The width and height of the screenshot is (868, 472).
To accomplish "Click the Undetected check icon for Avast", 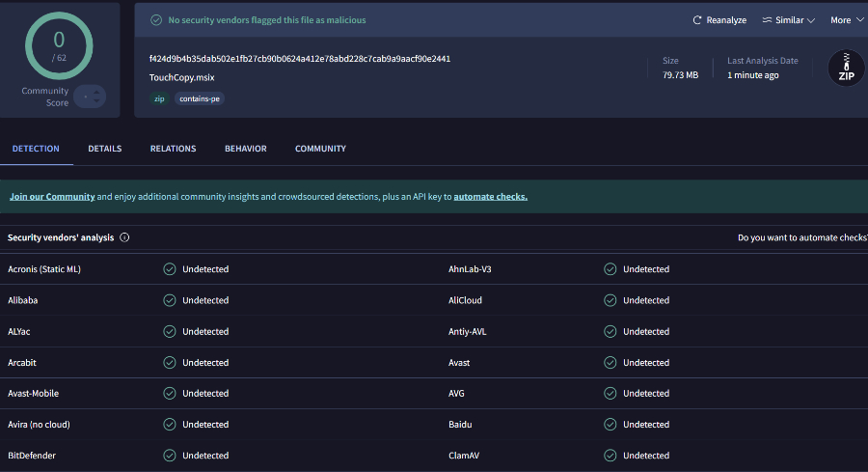I will [x=610, y=363].
